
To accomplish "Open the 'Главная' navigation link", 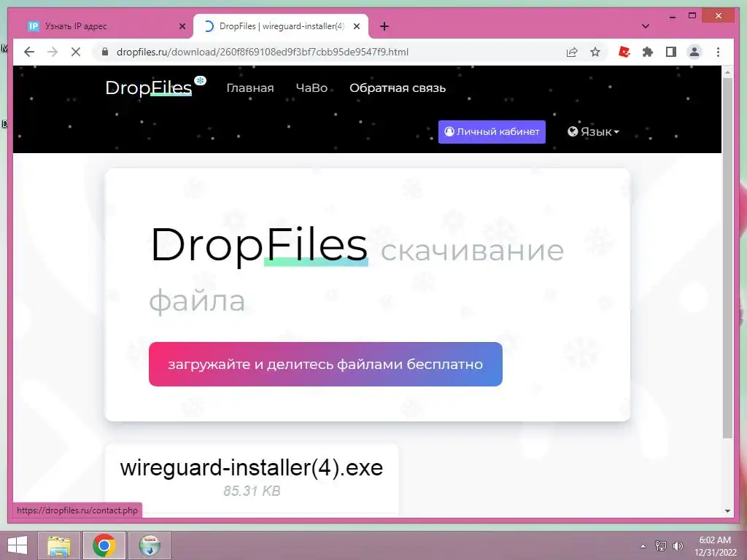I will [250, 88].
